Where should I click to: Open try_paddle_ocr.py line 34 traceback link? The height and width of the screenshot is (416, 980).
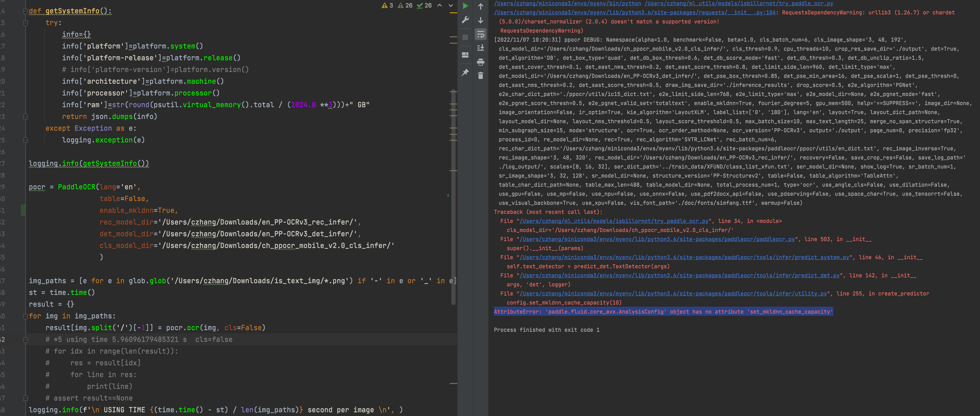(x=614, y=221)
